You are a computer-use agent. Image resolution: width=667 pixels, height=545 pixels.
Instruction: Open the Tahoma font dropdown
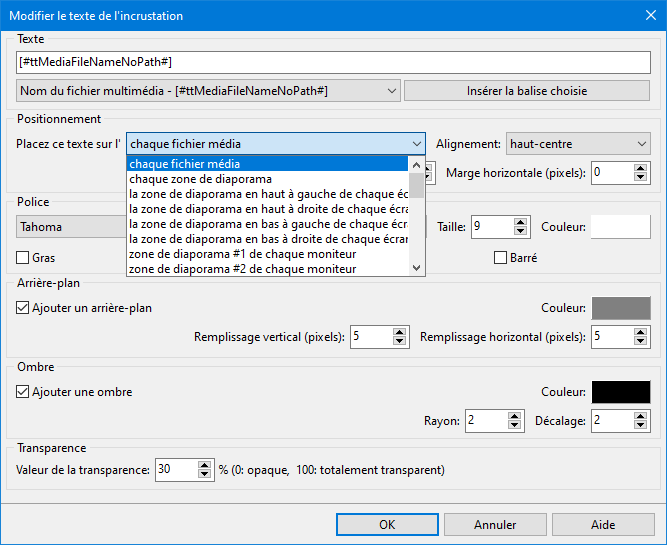click(71, 226)
